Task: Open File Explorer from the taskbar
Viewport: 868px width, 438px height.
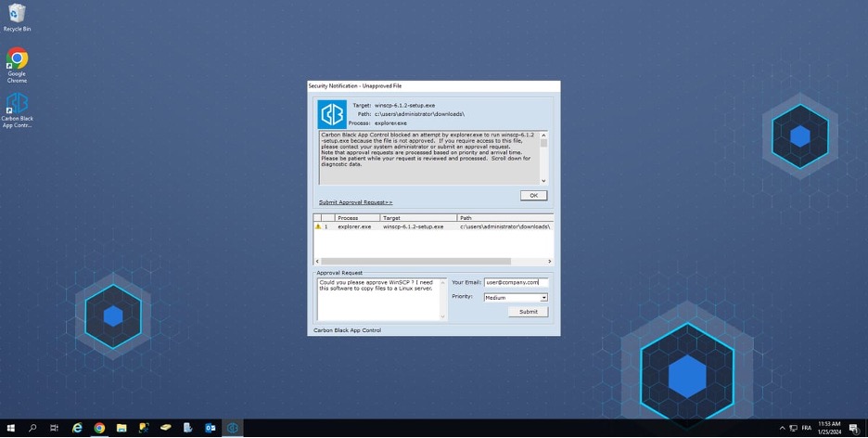Action: click(x=121, y=428)
